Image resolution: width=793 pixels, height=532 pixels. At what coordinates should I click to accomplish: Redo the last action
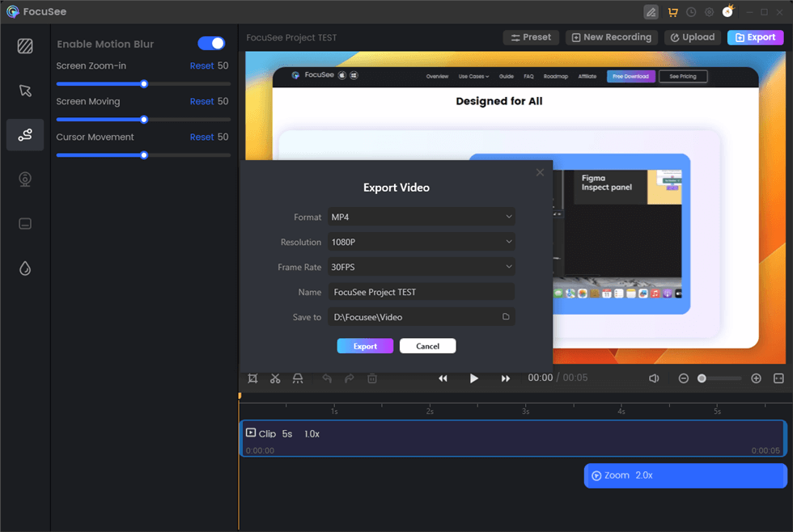(x=350, y=378)
